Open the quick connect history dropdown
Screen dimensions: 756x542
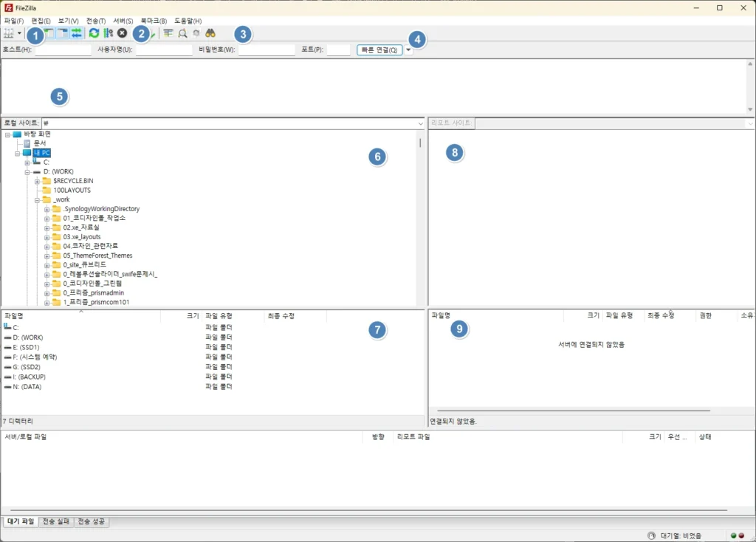(x=408, y=49)
